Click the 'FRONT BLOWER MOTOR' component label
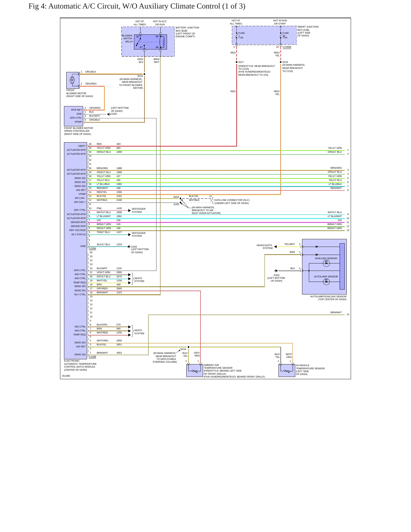The width and height of the screenshot is (411, 532). (80, 93)
